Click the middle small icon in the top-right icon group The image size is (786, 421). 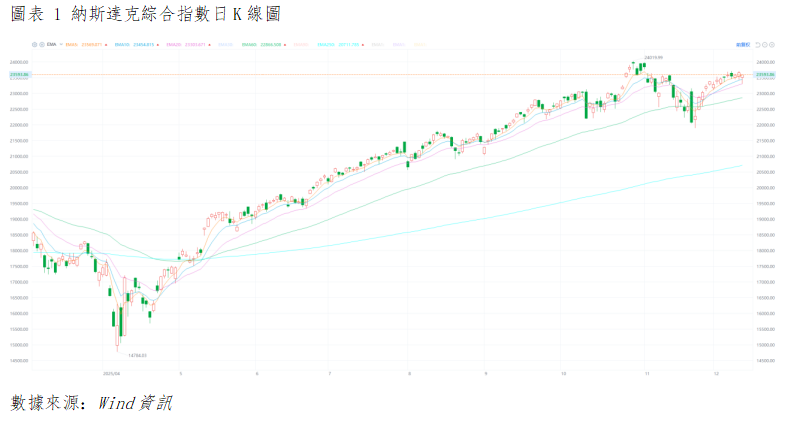point(765,45)
